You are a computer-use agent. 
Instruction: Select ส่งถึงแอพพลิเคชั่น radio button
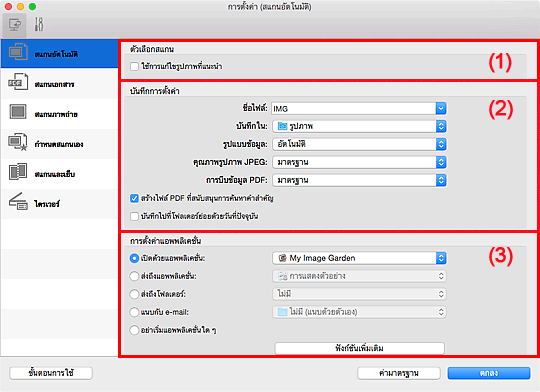click(134, 276)
